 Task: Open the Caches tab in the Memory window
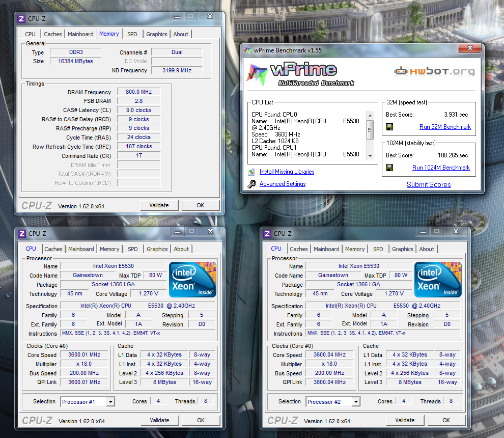[53, 34]
